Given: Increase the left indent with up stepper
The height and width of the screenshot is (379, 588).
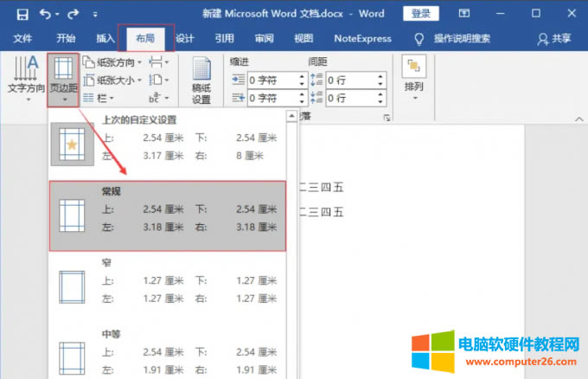Looking at the screenshot, I should (x=302, y=76).
